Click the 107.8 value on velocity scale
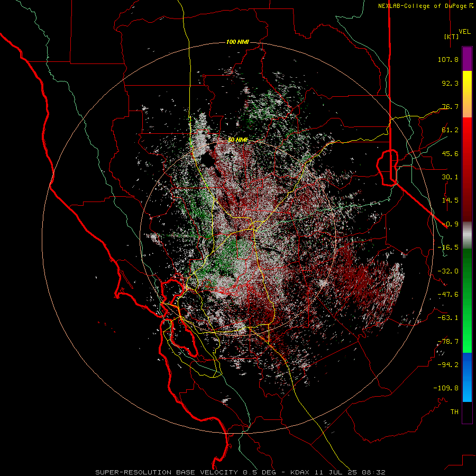 point(448,59)
